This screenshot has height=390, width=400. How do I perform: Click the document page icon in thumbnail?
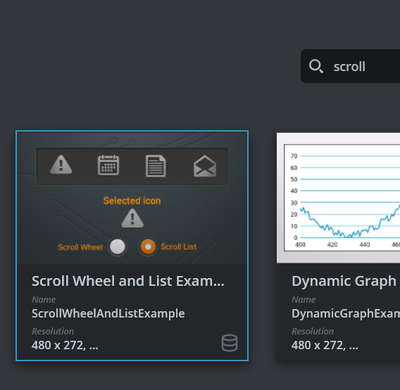point(156,166)
